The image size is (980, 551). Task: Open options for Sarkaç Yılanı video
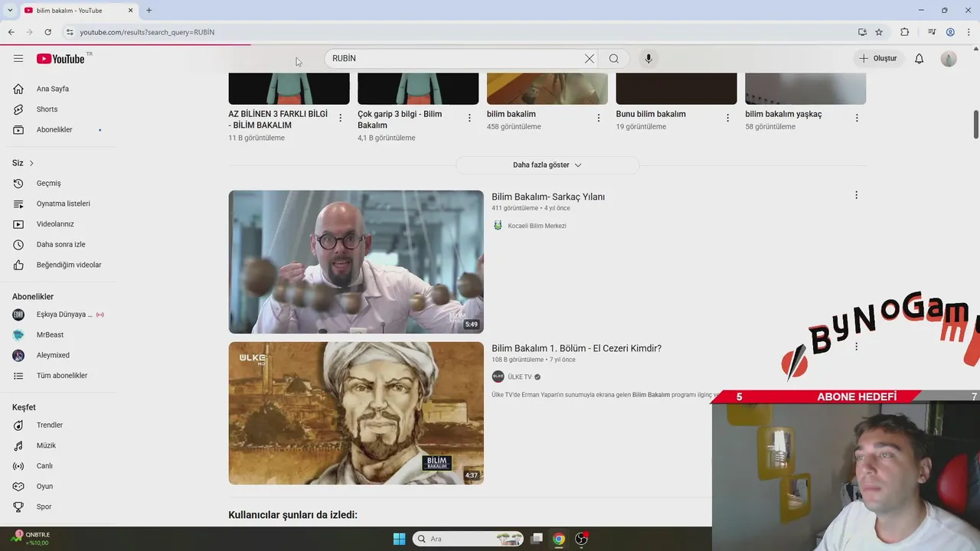tap(856, 195)
